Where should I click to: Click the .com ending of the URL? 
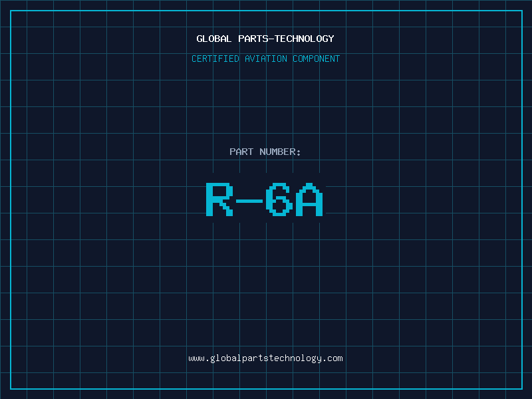click(334, 358)
